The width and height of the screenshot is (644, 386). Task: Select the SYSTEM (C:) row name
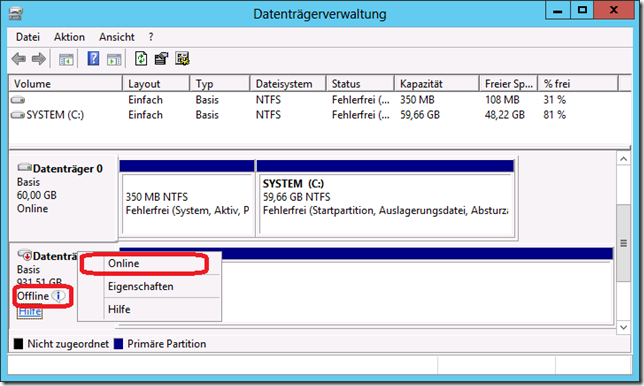[x=55, y=115]
